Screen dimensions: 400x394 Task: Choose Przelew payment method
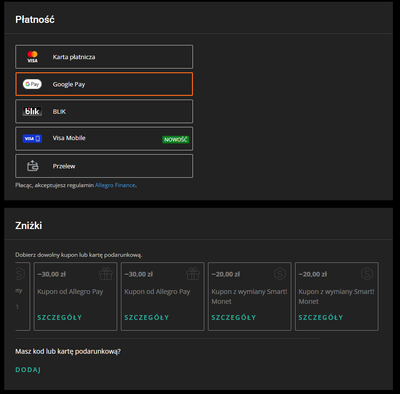[104, 166]
